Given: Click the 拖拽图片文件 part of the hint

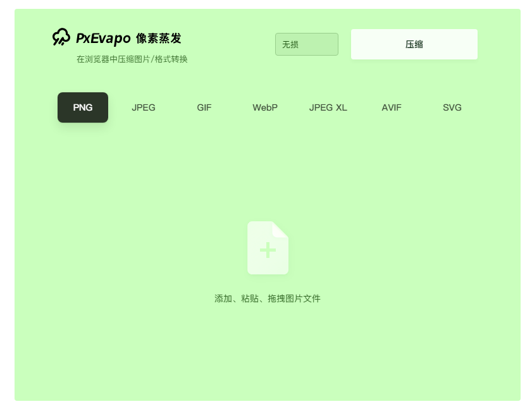Looking at the screenshot, I should click(x=294, y=298).
